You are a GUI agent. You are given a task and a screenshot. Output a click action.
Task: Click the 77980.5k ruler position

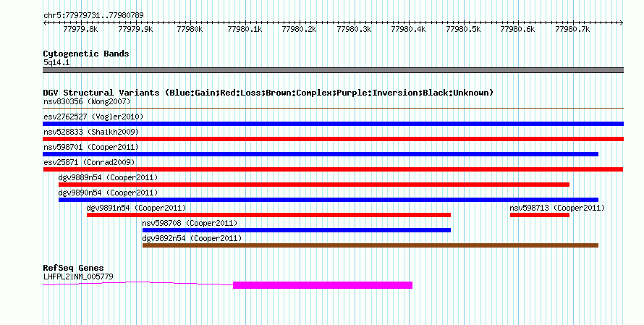point(463,29)
